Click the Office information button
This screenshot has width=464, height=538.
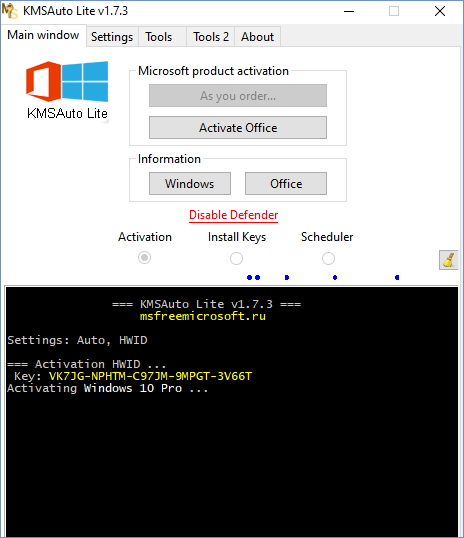[286, 184]
